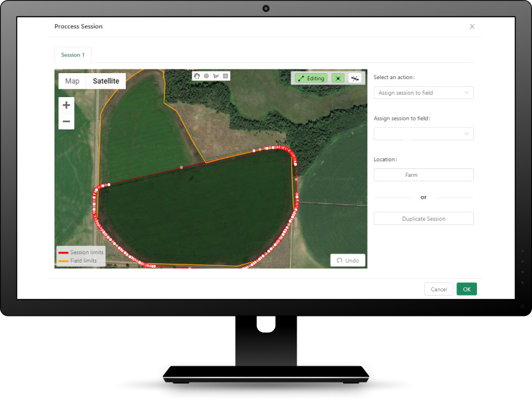
Task: Select the hand pan tool
Action: [x=197, y=76]
